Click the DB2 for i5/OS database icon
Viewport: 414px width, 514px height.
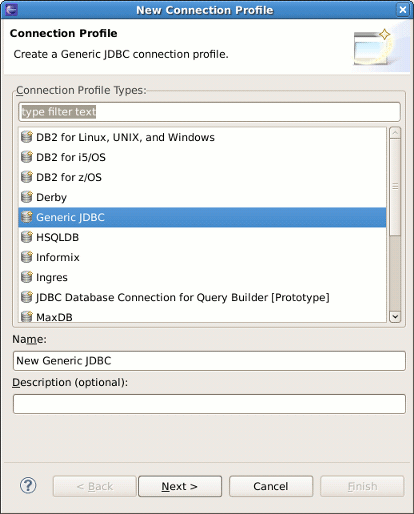(x=27, y=157)
